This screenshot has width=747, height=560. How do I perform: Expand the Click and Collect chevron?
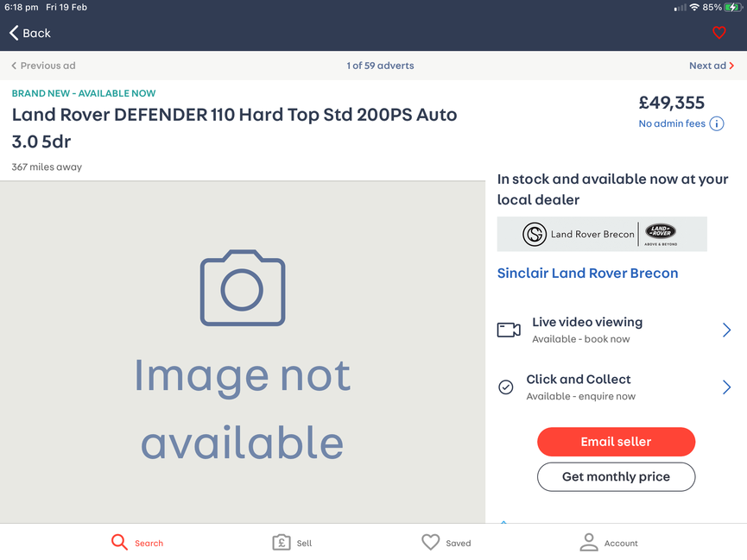click(726, 387)
